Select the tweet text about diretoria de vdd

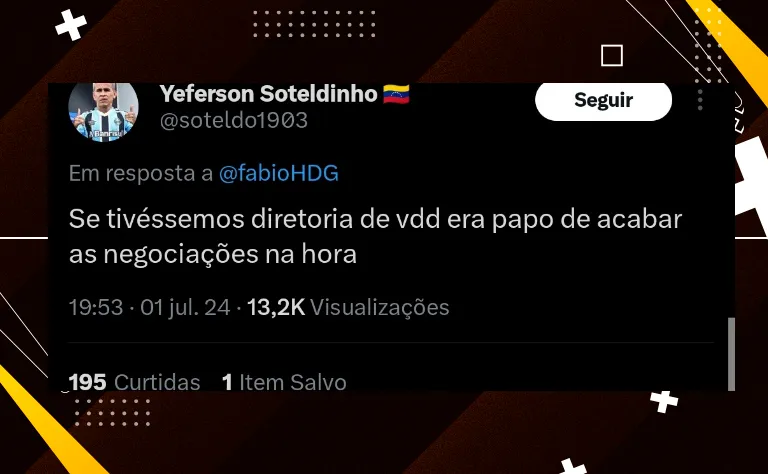click(x=375, y=237)
